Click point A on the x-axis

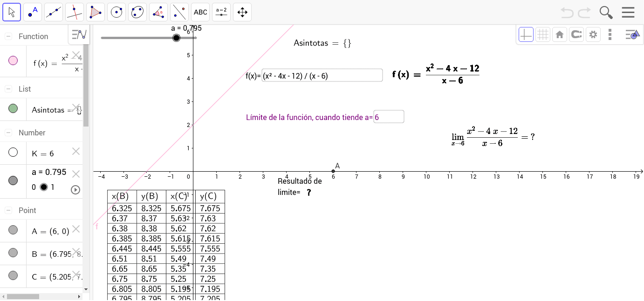(333, 171)
